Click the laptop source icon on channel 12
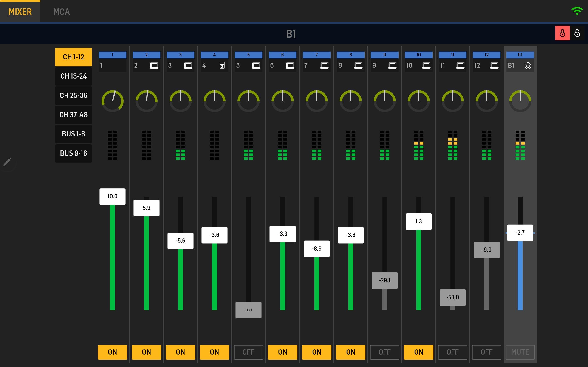 point(494,65)
